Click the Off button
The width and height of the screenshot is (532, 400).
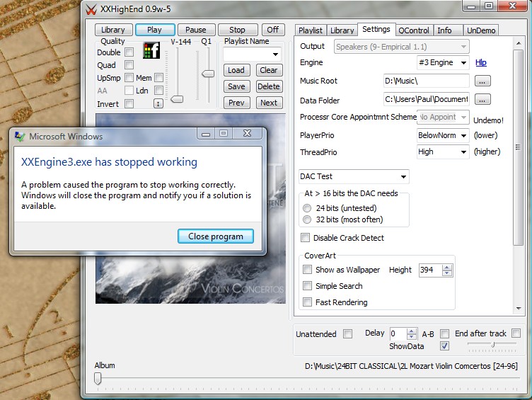(273, 30)
